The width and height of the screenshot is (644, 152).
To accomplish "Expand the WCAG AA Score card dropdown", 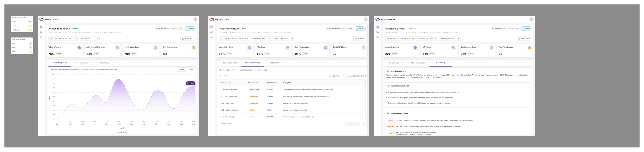I will pyautogui.click(x=62, y=47).
